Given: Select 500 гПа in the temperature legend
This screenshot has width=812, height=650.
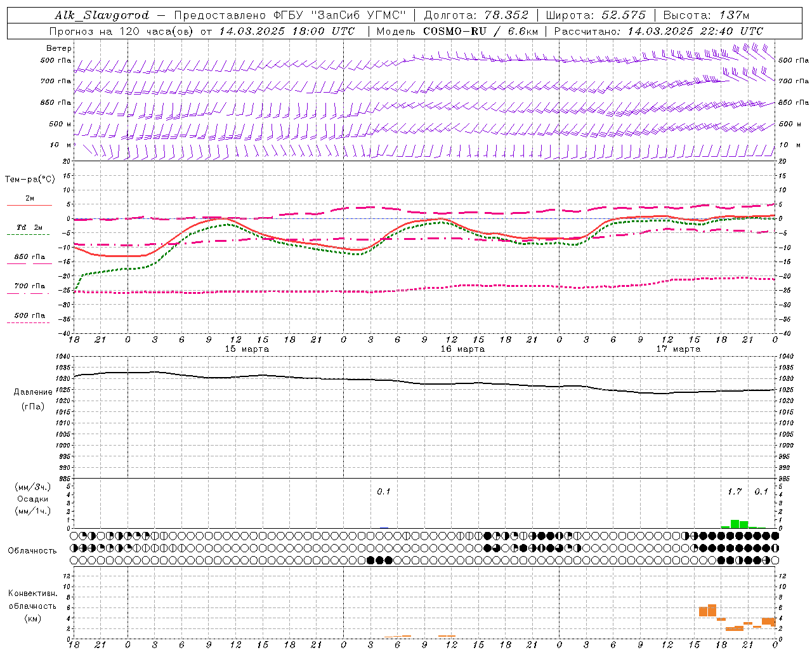Looking at the screenshot, I should coord(30,315).
